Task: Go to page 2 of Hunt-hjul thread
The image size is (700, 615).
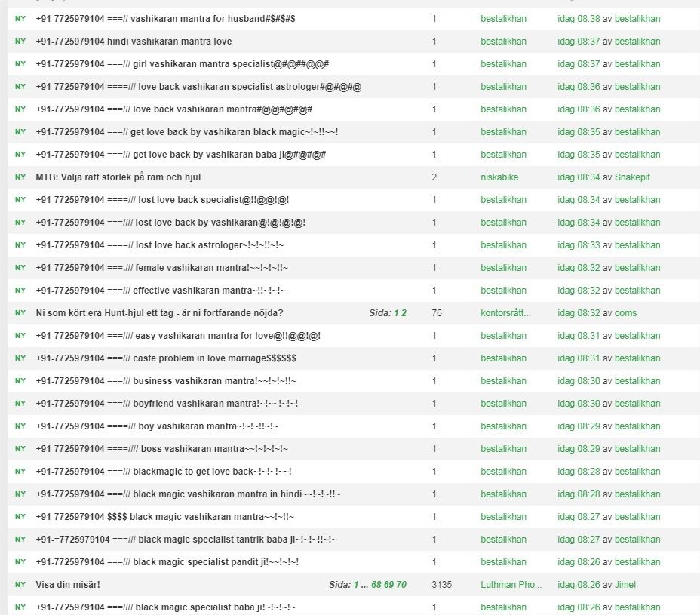Action: pos(404,313)
